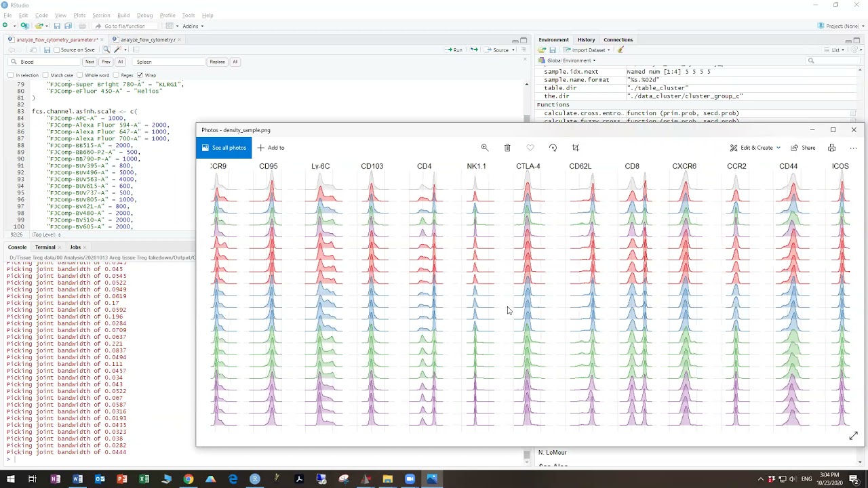Open the Project (None) dropdown
The width and height of the screenshot is (868, 488).
(840, 26)
